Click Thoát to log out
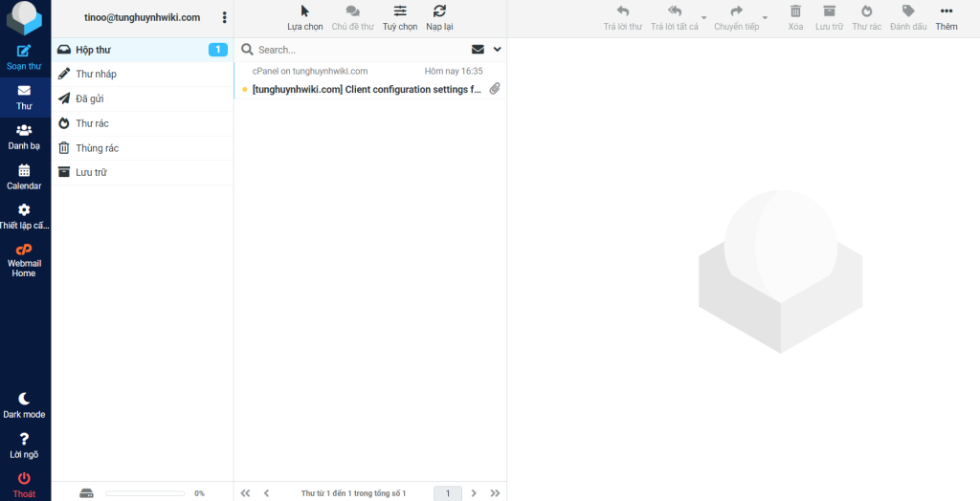Screen dimensions: 980x501 24,486
